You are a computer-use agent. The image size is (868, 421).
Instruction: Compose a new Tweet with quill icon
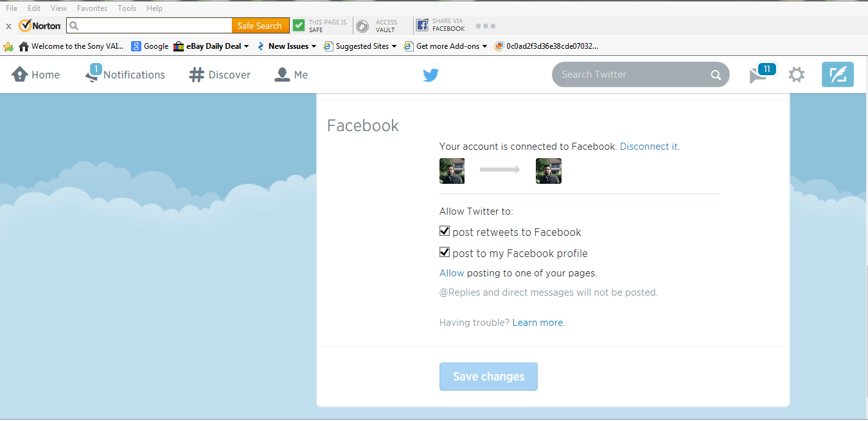[x=838, y=75]
